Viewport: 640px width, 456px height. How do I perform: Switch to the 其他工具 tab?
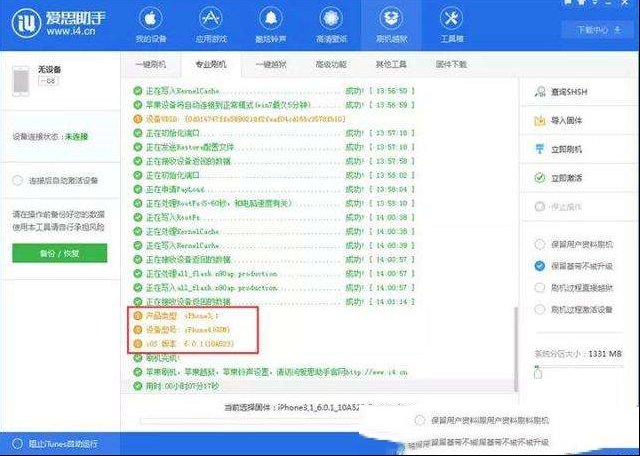click(x=391, y=65)
